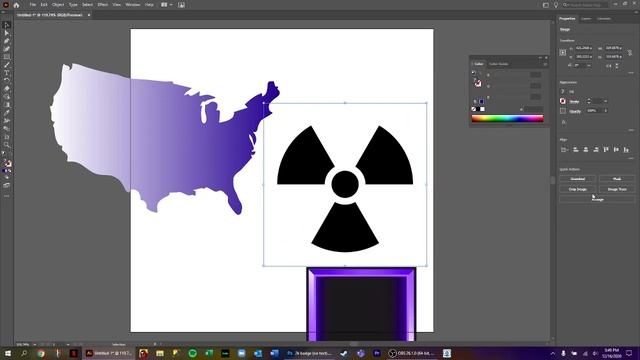Open the File menu
The image size is (640, 360).
pyautogui.click(x=33, y=4)
